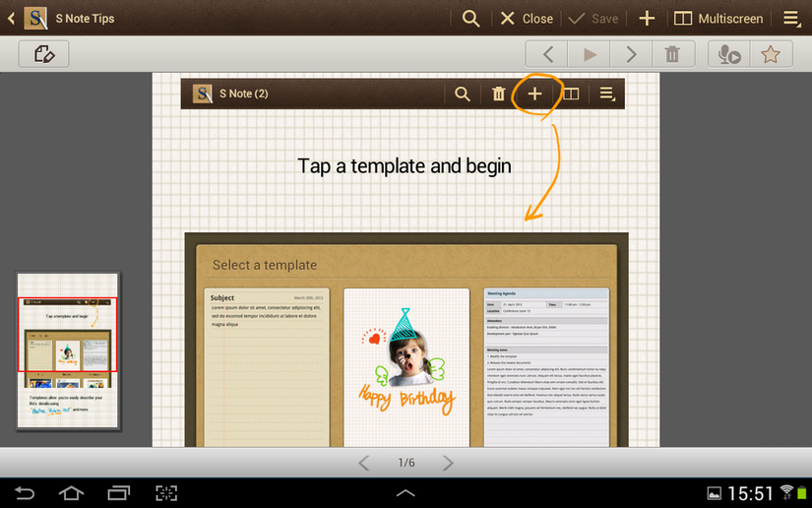Image resolution: width=812 pixels, height=508 pixels.
Task: Go to next page in toolbar
Action: [x=631, y=54]
